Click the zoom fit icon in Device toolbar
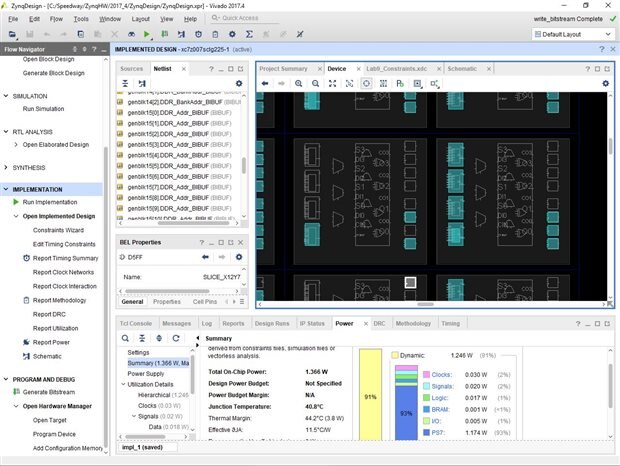 (333, 83)
